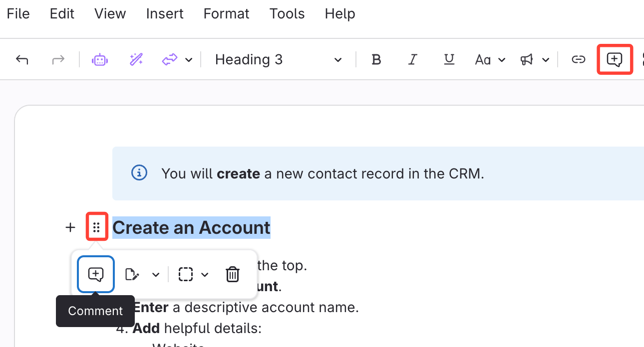The width and height of the screenshot is (644, 347).
Task: Expand the megaphone callout dropdown
Action: point(534,60)
